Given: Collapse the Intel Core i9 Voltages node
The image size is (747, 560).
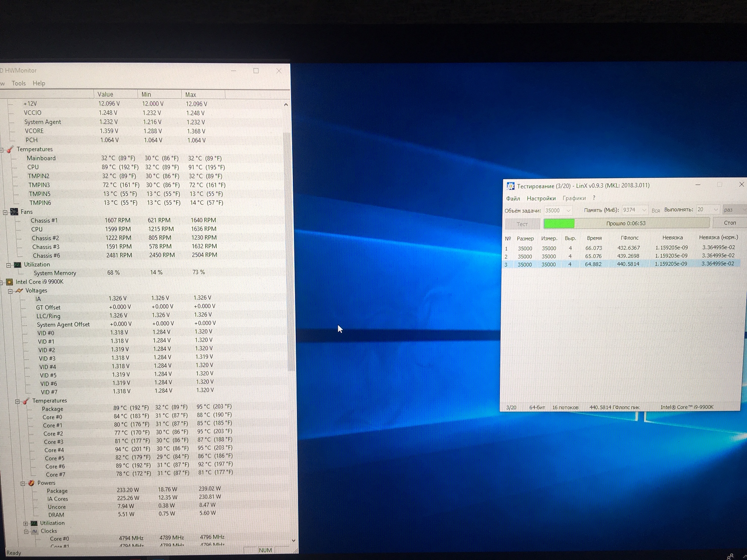Looking at the screenshot, I should [x=10, y=291].
